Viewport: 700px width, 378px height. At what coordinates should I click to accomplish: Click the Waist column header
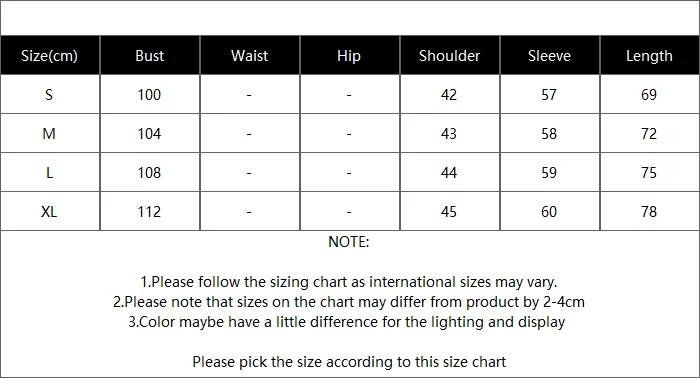250,55
